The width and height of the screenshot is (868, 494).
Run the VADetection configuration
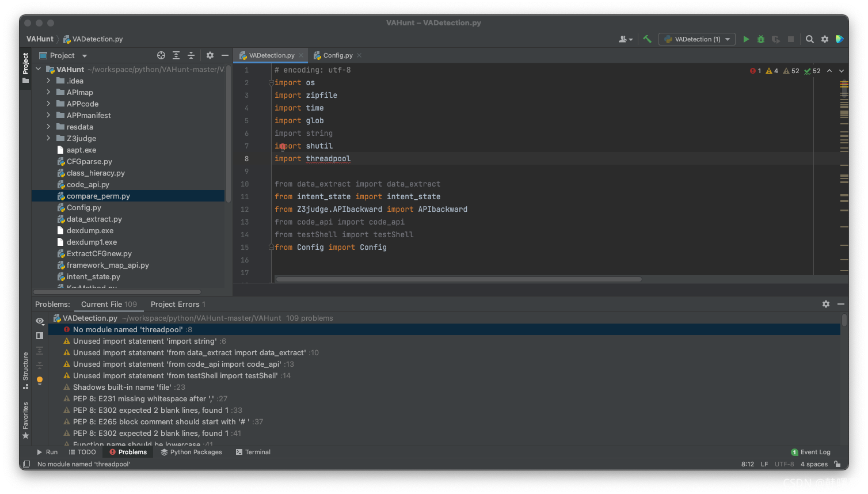pyautogui.click(x=746, y=39)
